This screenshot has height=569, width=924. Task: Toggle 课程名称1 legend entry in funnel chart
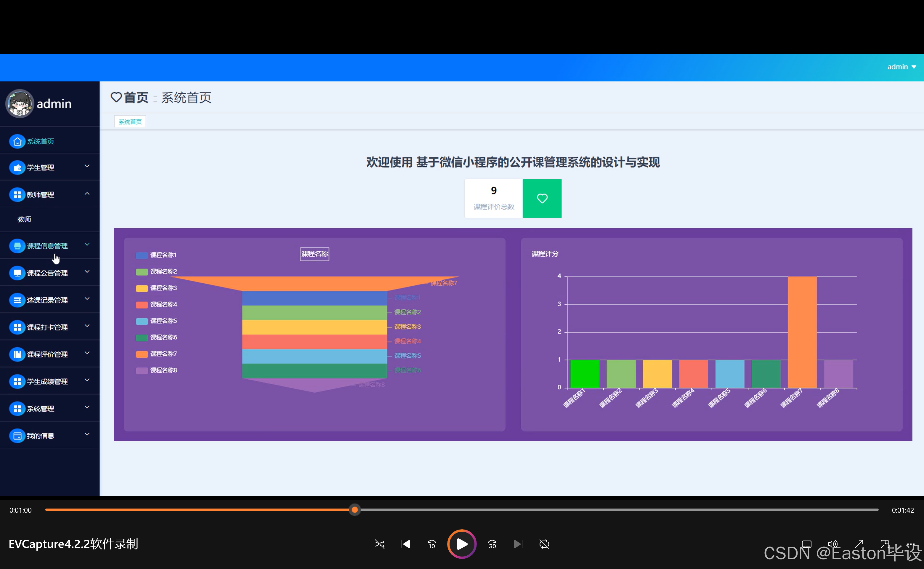click(156, 255)
